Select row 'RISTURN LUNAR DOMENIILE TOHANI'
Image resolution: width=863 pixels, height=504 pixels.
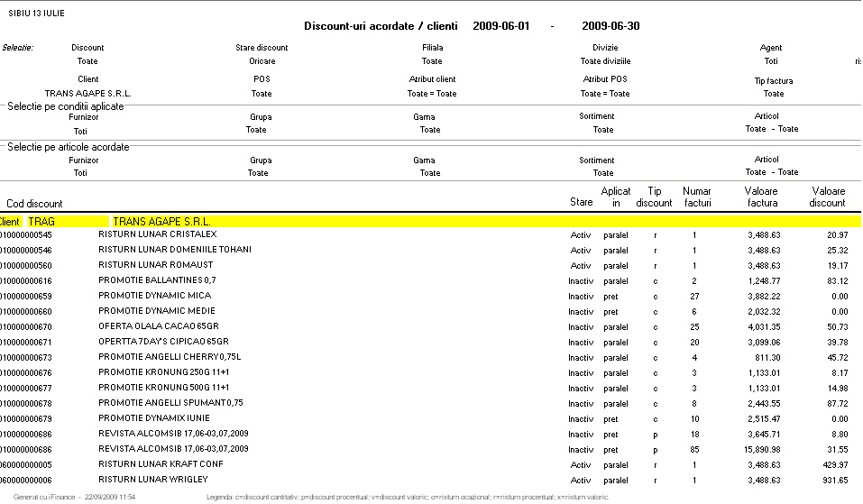pos(430,251)
